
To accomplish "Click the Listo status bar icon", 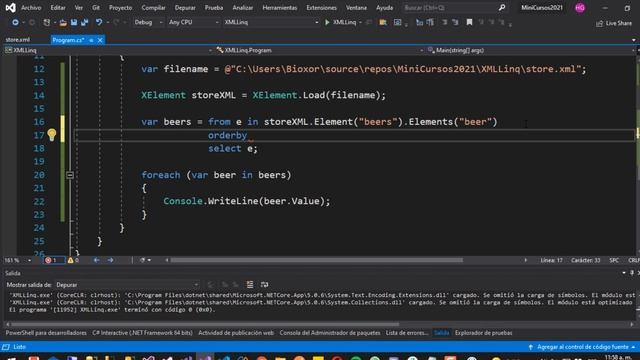I will (6, 347).
